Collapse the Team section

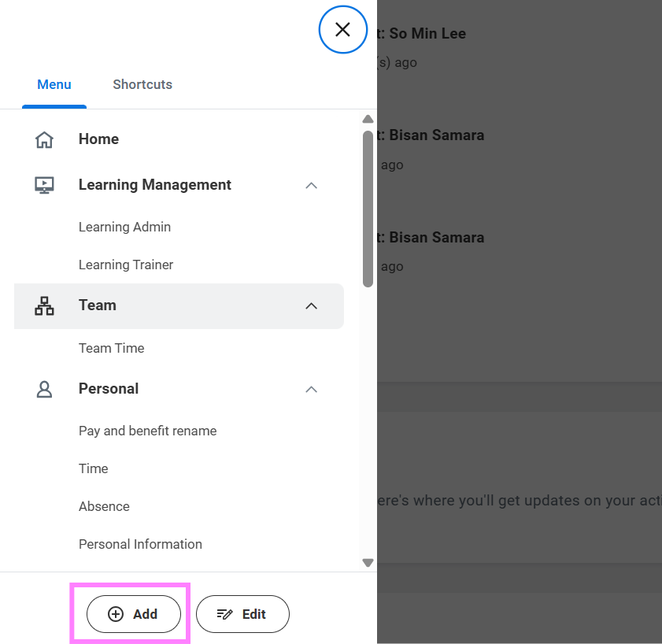(311, 306)
